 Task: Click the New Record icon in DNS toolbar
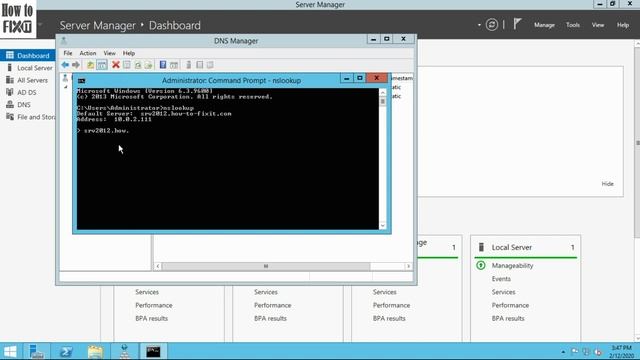pos(200,65)
